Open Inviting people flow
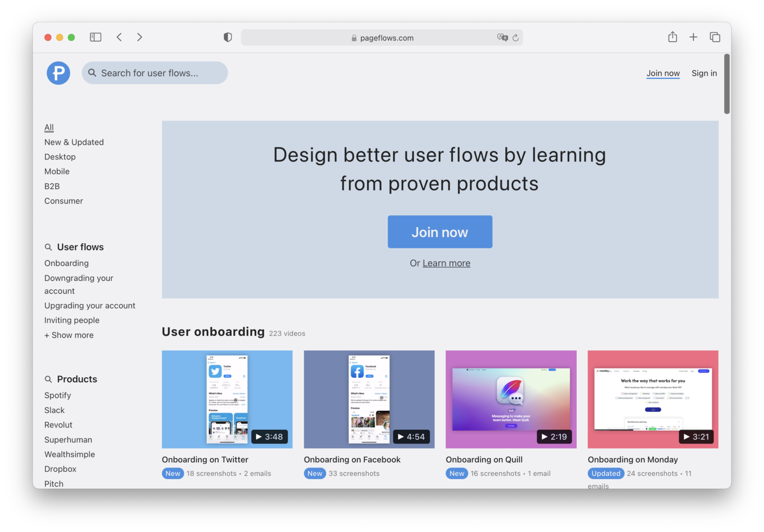Screen dimensions: 764x532 [72, 320]
